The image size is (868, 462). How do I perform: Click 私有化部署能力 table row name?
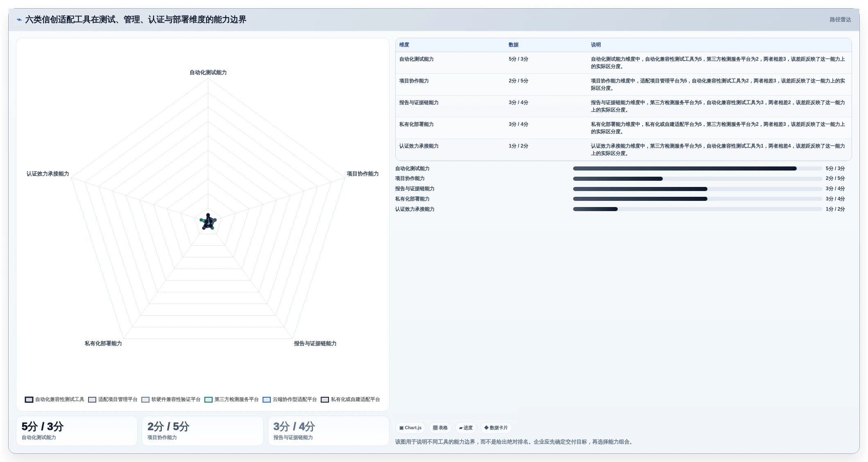coord(417,125)
